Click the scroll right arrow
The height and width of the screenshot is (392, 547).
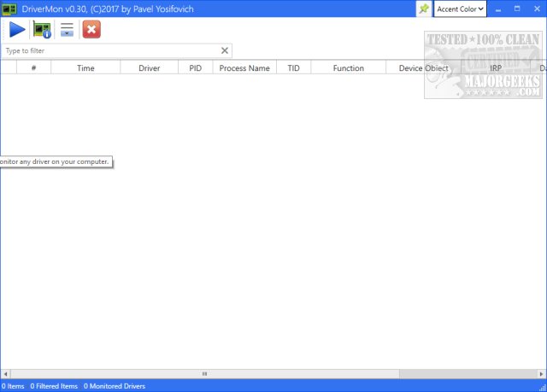click(x=541, y=374)
